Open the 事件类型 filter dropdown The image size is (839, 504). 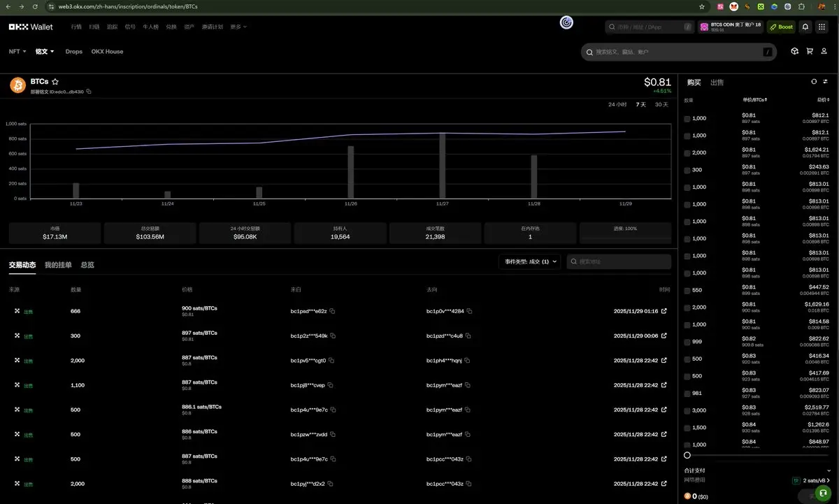[529, 261]
